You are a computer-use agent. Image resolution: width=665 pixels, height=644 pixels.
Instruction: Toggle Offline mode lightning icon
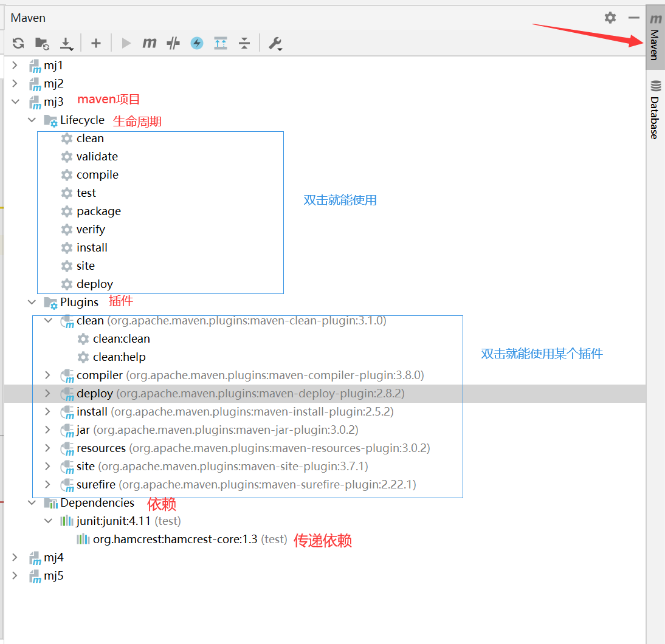(197, 43)
